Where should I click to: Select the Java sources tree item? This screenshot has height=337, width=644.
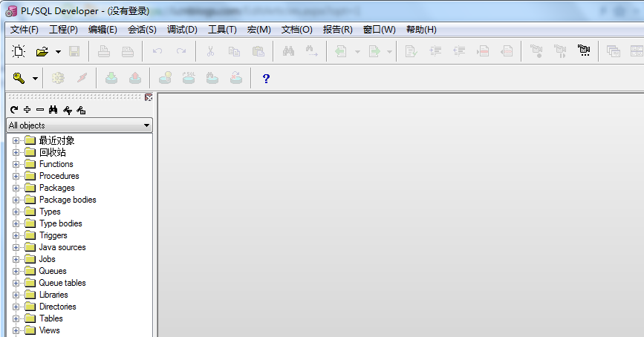point(62,247)
